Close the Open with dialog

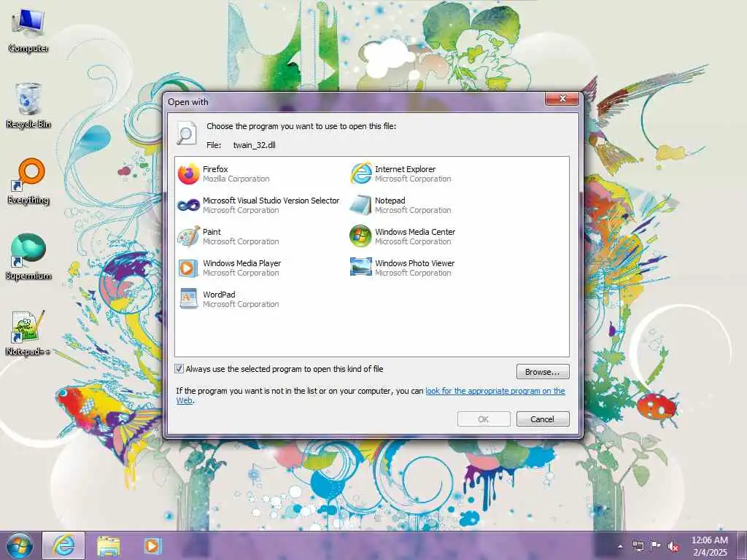(x=562, y=98)
